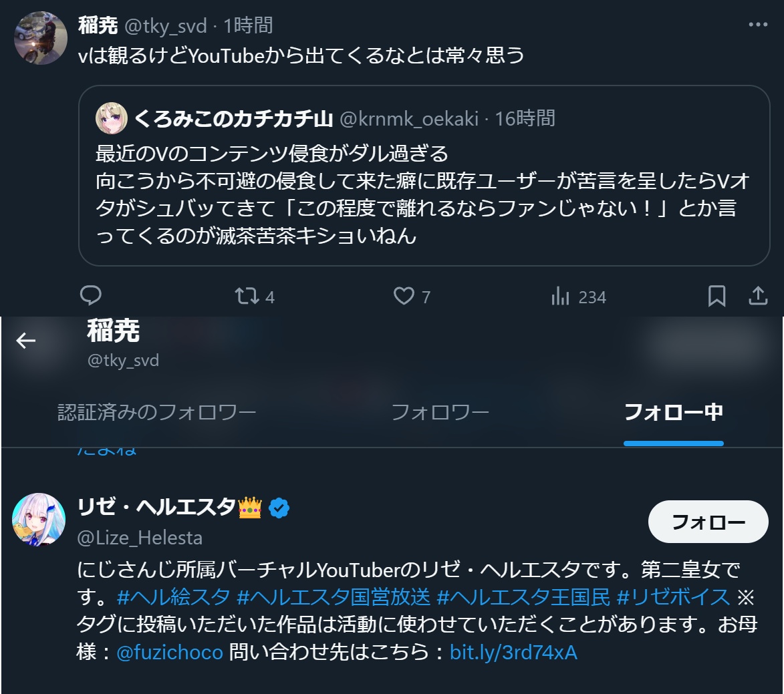Click the retweet icon showing 4

pyautogui.click(x=247, y=296)
